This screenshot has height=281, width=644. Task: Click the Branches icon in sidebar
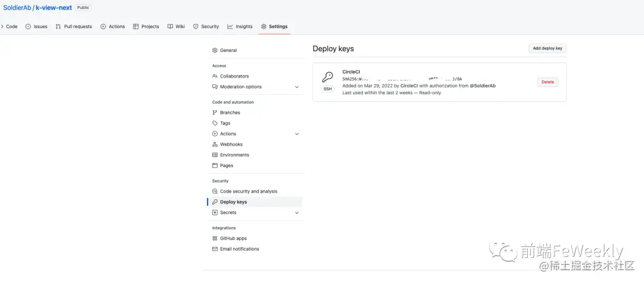[215, 113]
